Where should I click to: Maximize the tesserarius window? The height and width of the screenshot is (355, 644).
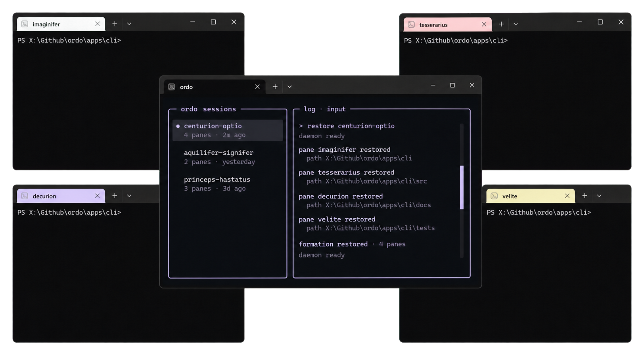(600, 22)
